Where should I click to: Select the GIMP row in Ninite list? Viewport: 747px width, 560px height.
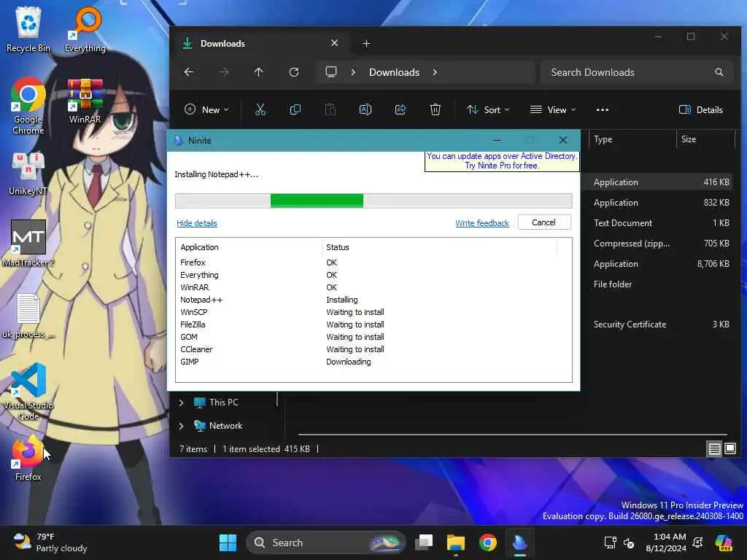tap(373, 362)
